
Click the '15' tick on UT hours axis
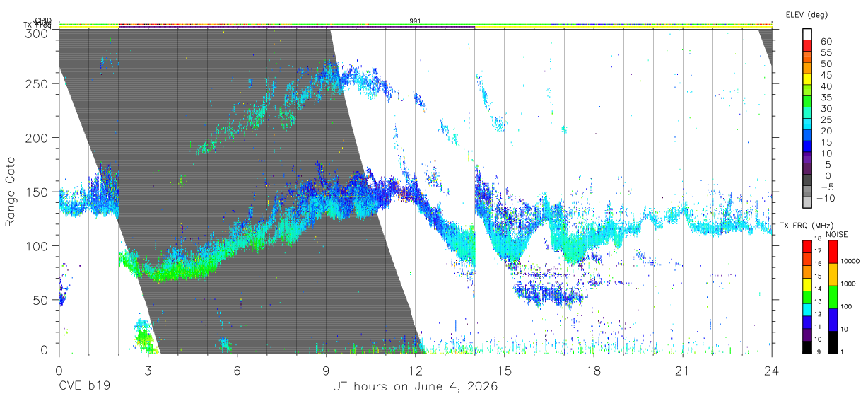click(505, 371)
